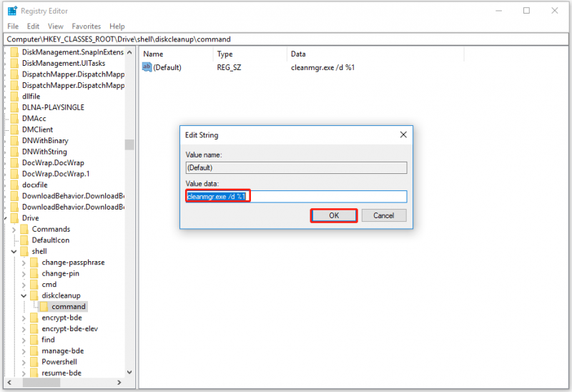Open the Favorites menu
This screenshot has height=392, width=572.
[x=86, y=26]
